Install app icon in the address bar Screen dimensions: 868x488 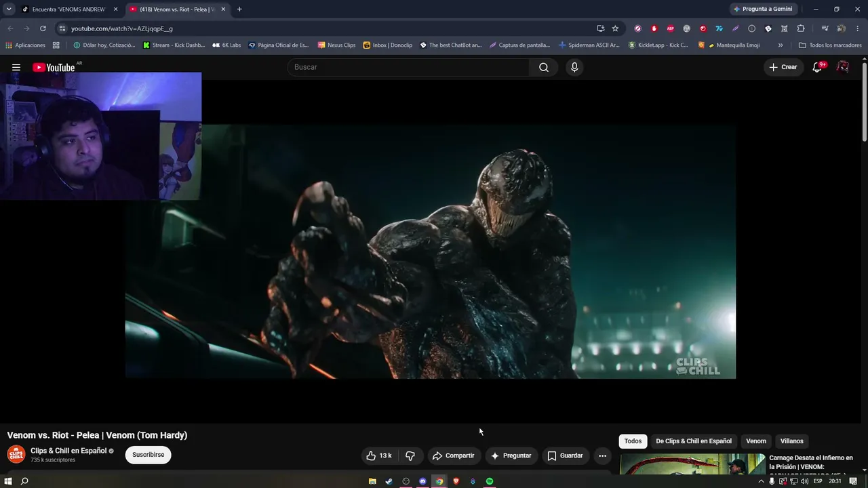(x=600, y=28)
